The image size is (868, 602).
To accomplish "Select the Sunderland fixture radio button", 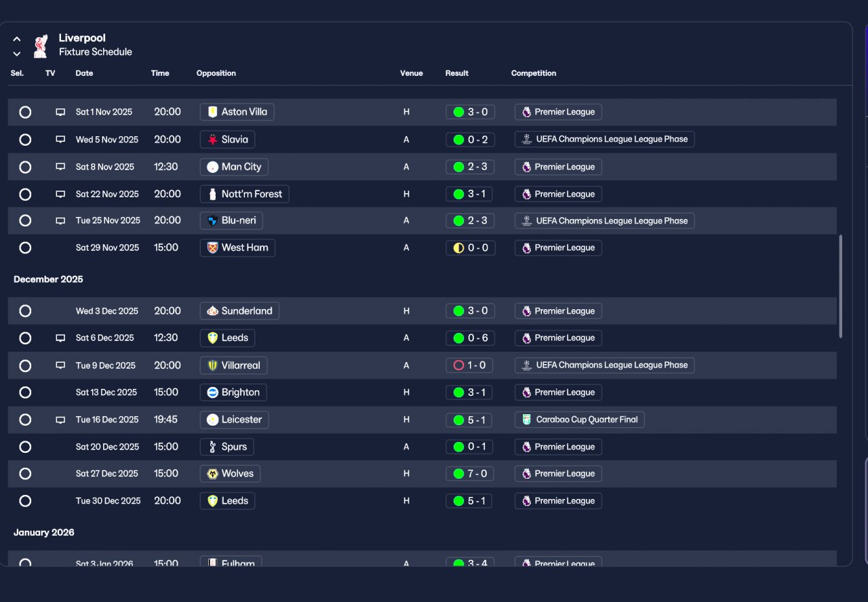I will (25, 311).
